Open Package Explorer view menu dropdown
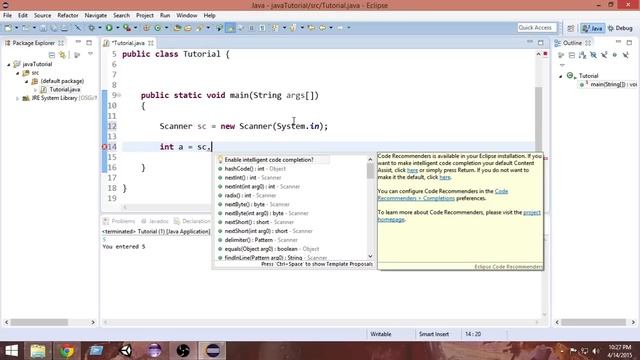The width and height of the screenshot is (640, 360). coord(90,54)
